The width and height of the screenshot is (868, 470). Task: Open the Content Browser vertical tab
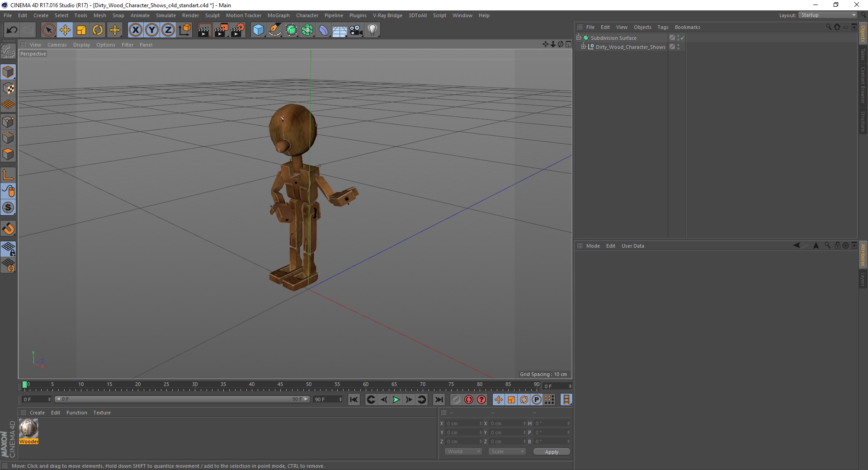click(863, 85)
